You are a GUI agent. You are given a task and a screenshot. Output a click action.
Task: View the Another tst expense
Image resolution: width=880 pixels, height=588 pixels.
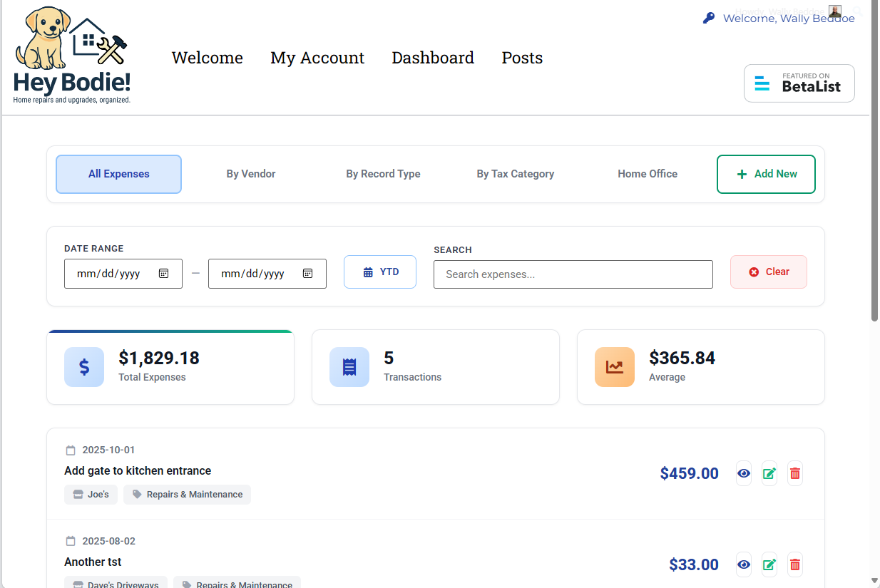[744, 564]
